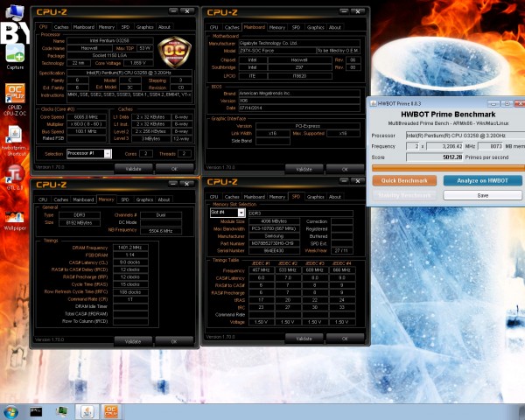Viewport: 525px width, 420px height.
Task: Select the Core Voltage value 1.868 V
Action: coord(138,63)
